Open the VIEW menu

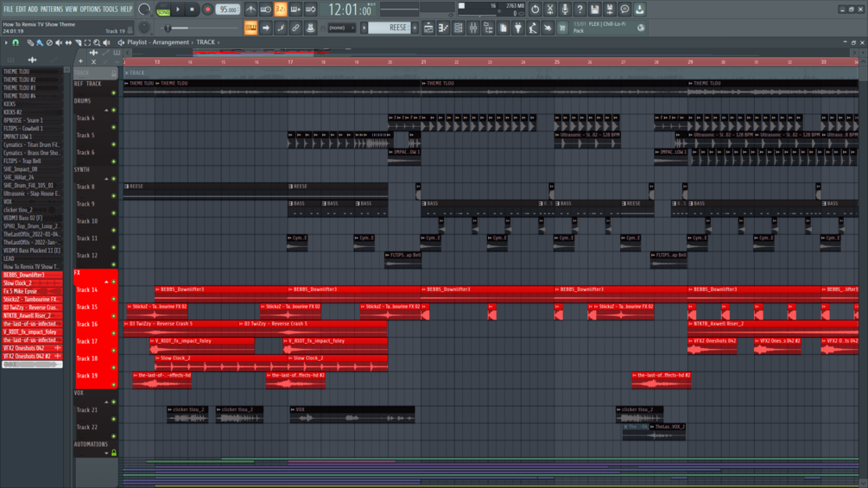pyautogui.click(x=72, y=10)
